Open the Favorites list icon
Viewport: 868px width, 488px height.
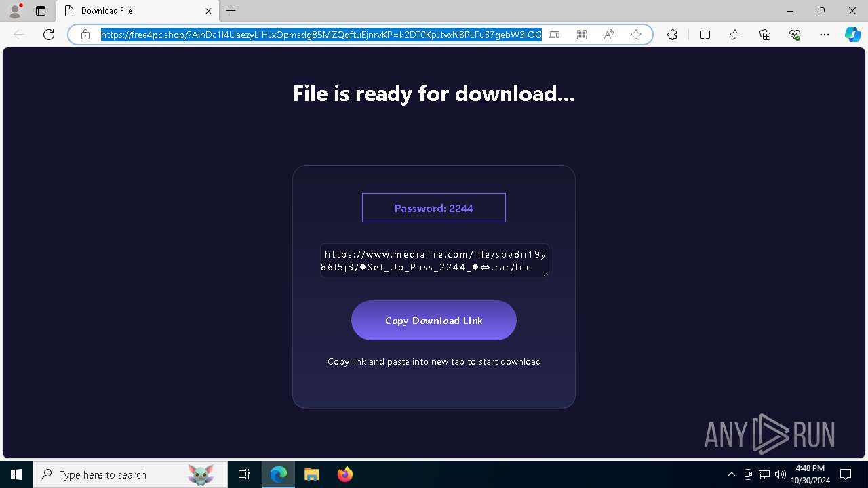(x=735, y=35)
